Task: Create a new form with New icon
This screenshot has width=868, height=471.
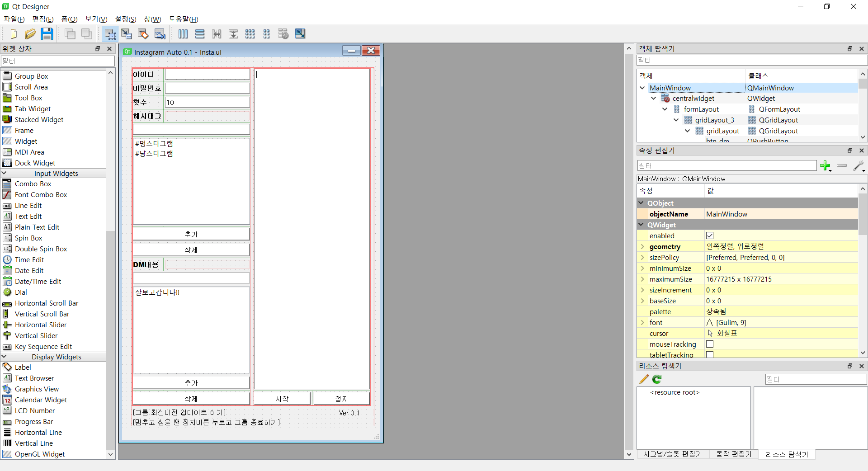Action: coord(13,34)
